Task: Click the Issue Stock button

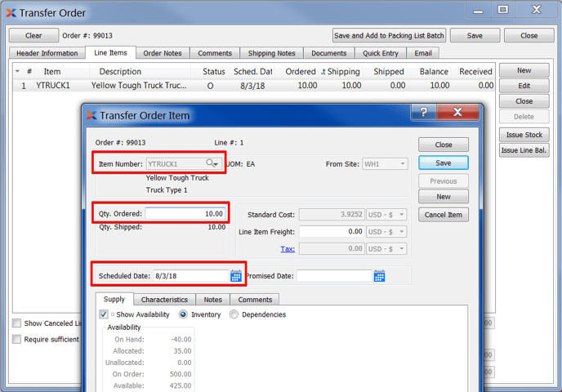Action: click(x=524, y=135)
